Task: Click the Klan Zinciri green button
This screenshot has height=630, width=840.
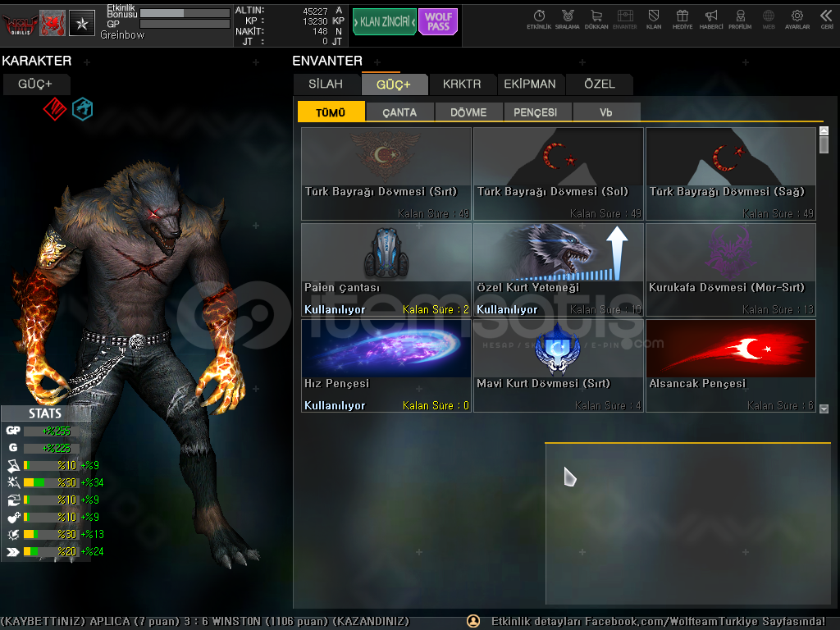Action: [x=384, y=22]
